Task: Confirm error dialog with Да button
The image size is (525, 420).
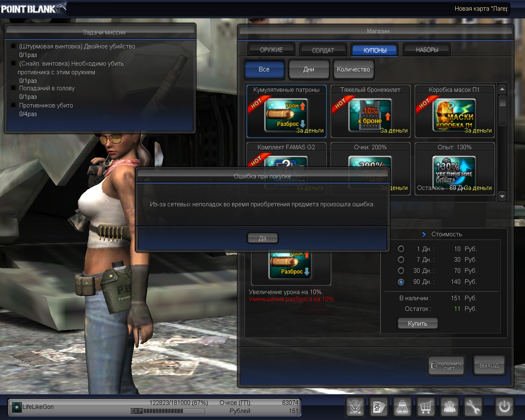Action: click(262, 238)
